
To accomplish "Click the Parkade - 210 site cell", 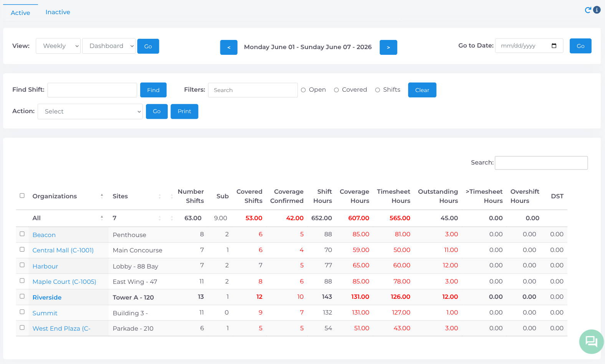I will [133, 328].
